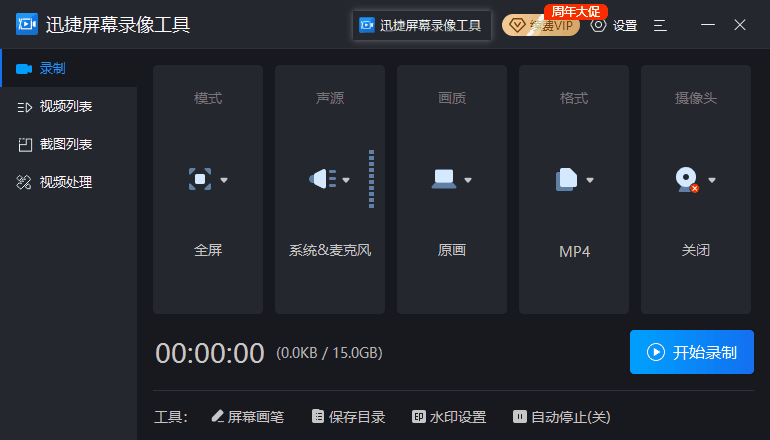This screenshot has width=770, height=440.
Task: Click the VIP upgrade badge
Action: [x=541, y=25]
